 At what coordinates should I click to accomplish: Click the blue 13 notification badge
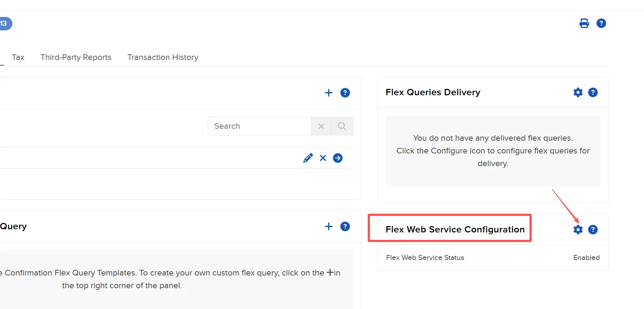pos(5,24)
